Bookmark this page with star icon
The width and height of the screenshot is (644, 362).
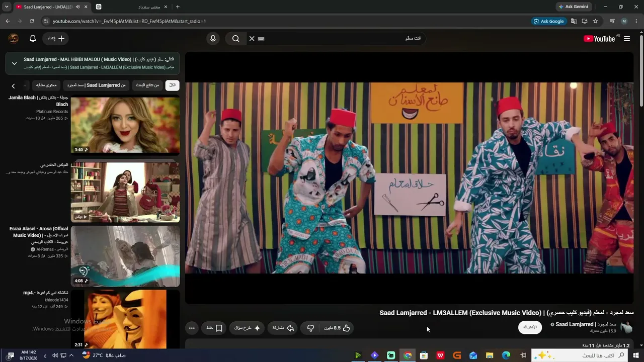[x=595, y=21]
